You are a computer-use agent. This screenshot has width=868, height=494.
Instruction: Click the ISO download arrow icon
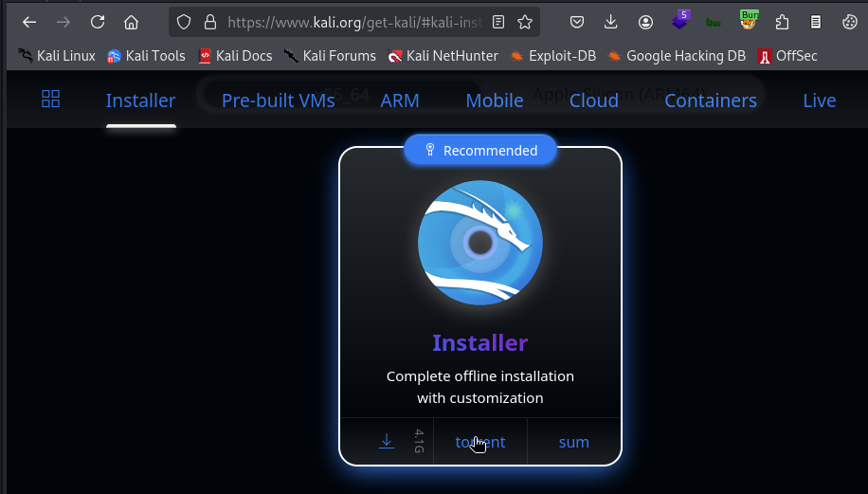387,442
